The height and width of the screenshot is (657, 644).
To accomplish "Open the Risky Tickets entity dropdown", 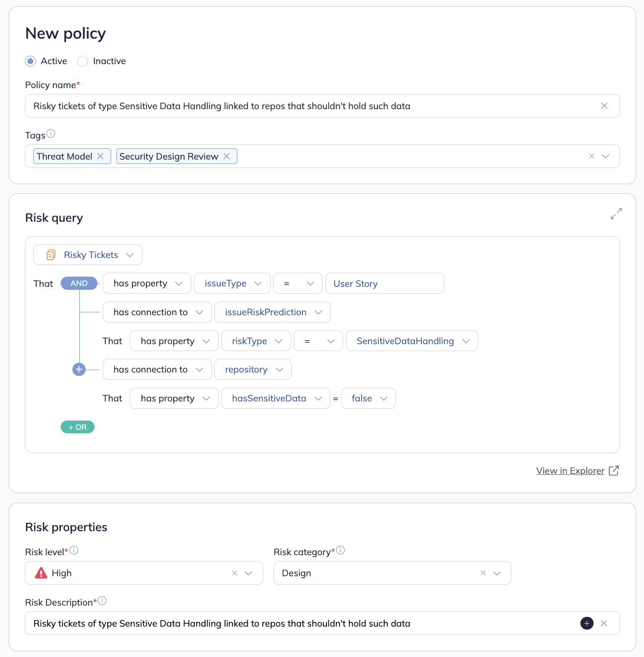I will 88,255.
